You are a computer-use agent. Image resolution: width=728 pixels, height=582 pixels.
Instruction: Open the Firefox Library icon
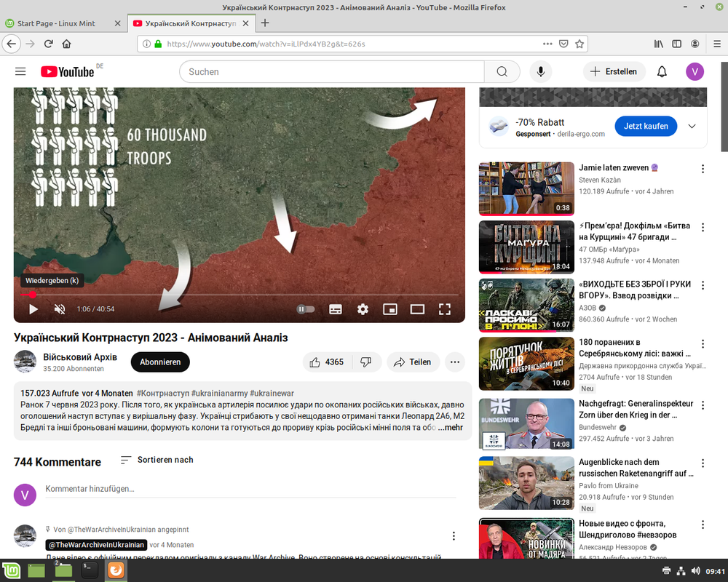pos(659,44)
